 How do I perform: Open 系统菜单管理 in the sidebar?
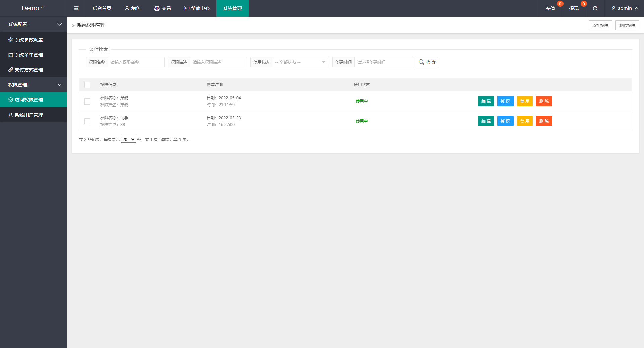coord(29,55)
